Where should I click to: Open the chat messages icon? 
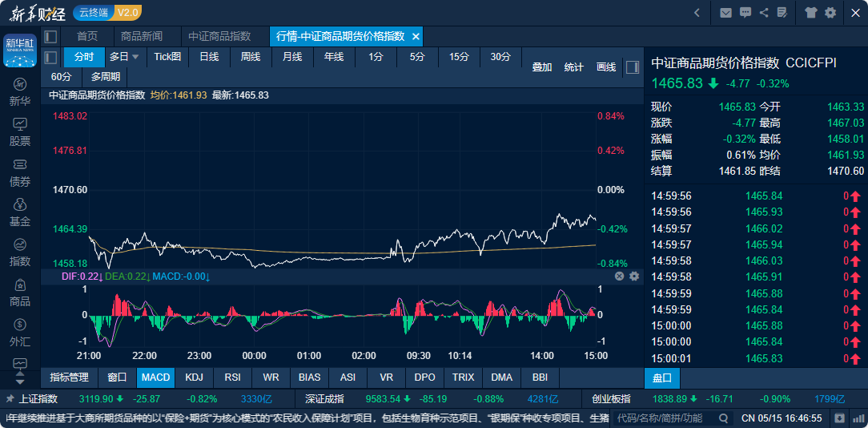pyautogui.click(x=745, y=13)
